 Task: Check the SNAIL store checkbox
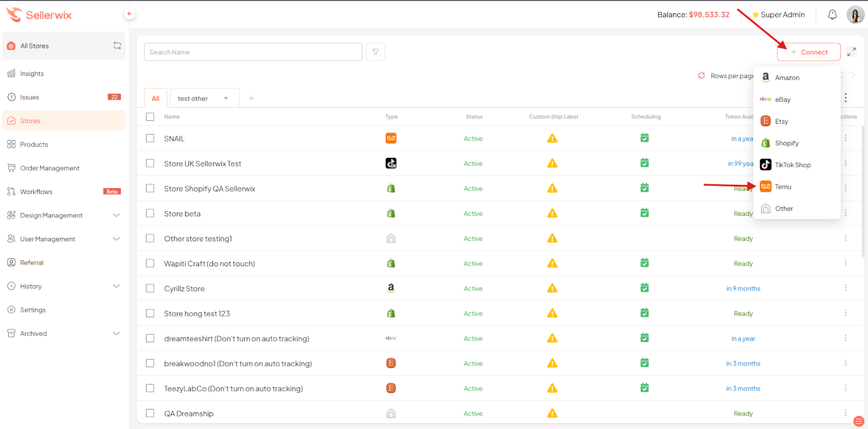pos(150,138)
